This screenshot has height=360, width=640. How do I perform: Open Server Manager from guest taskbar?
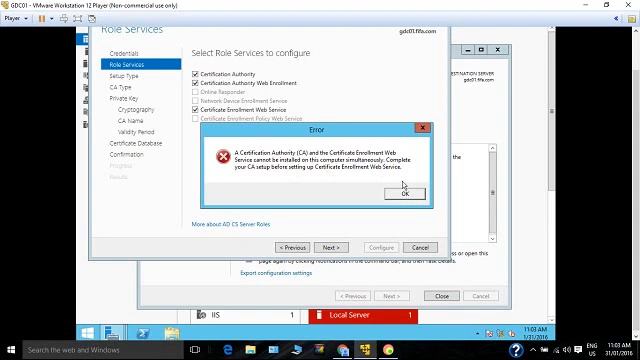(x=112, y=333)
